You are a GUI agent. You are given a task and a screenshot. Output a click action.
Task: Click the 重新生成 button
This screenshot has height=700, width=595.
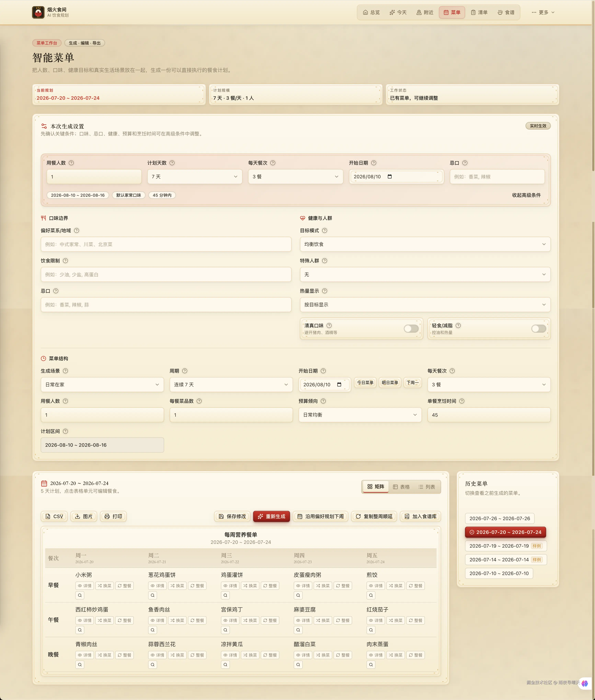coord(272,517)
